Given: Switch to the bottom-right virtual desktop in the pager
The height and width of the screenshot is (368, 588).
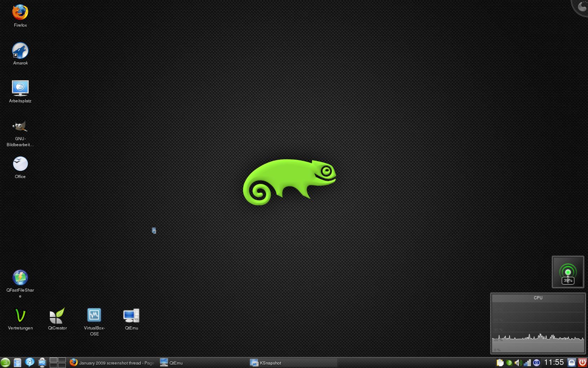Looking at the screenshot, I should 62,365.
